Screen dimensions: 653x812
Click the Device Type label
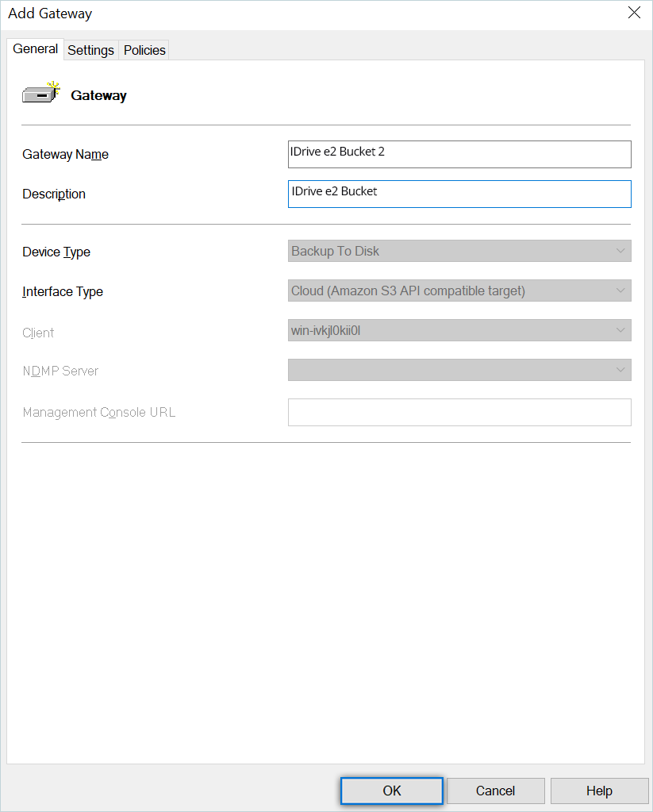(56, 252)
